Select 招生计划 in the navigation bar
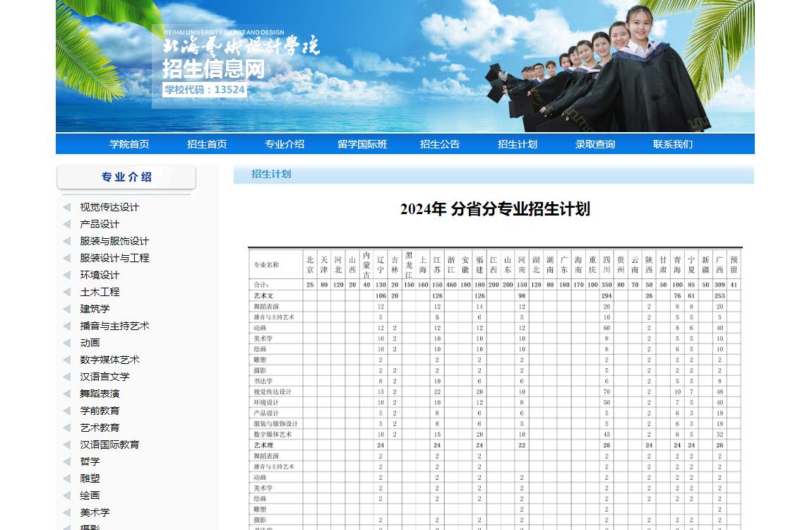 (x=518, y=145)
